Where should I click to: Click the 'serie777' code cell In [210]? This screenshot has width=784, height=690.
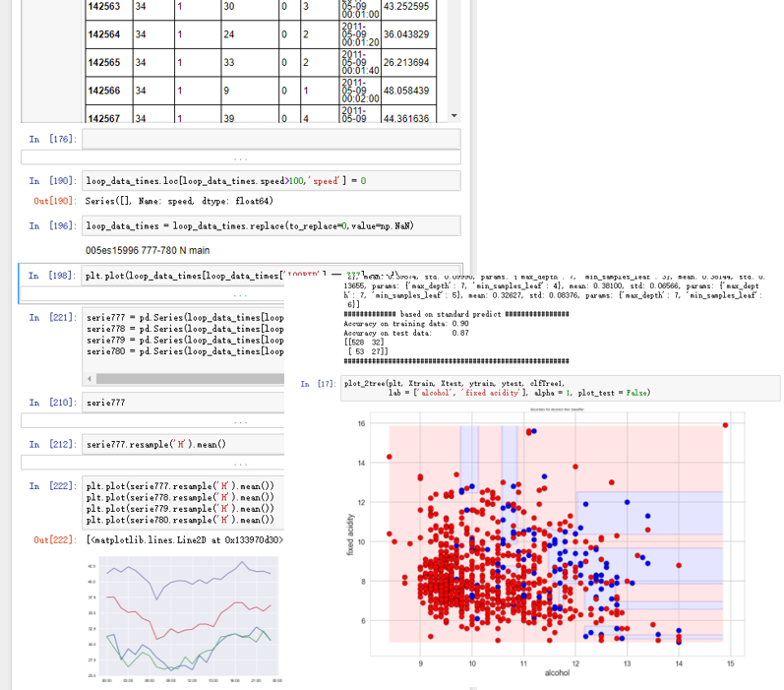click(183, 403)
